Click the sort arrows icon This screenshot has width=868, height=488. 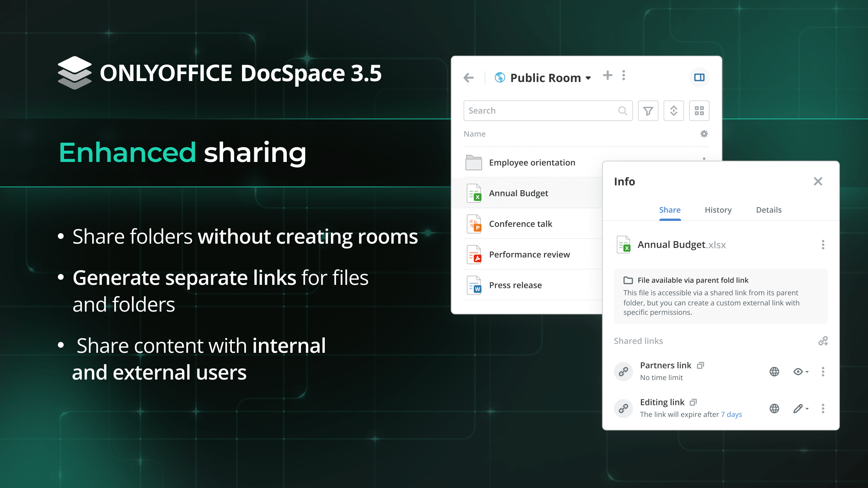coord(673,111)
